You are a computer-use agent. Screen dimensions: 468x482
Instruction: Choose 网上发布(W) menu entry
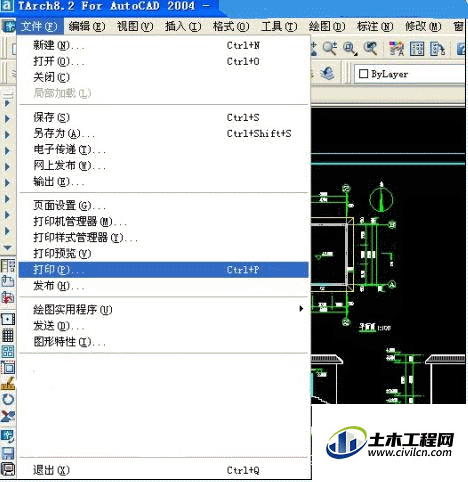[x=163, y=165]
